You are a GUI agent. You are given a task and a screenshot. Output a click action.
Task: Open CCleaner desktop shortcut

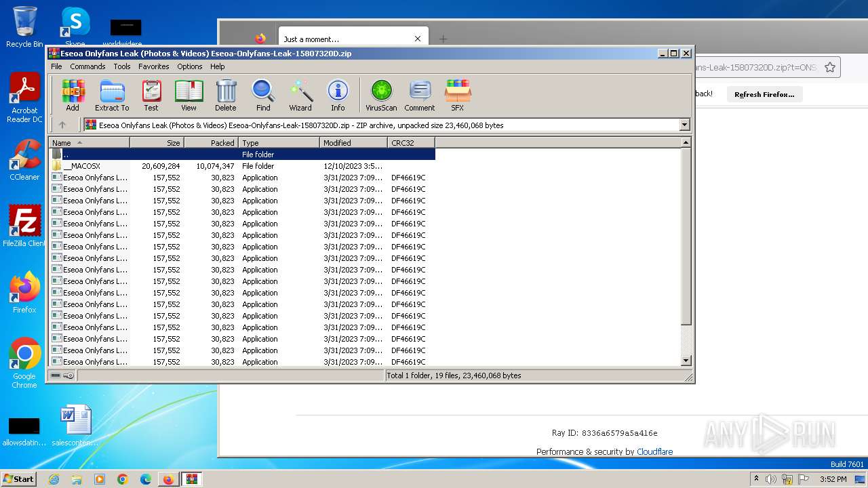24,160
